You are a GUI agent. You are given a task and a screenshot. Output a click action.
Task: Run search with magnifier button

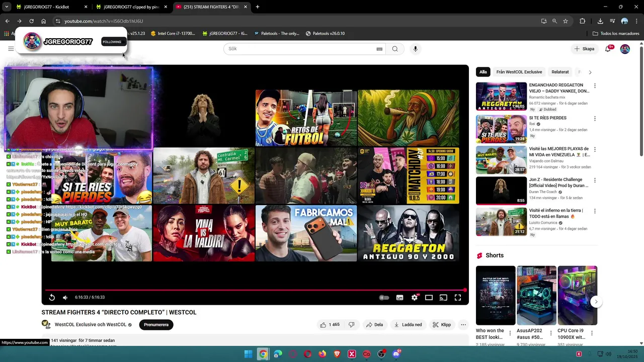395,49
